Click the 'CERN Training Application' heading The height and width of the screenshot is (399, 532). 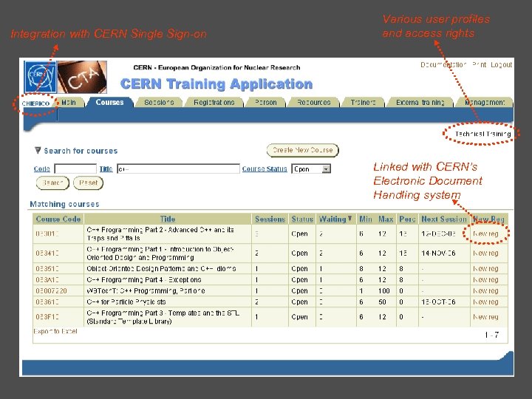(x=216, y=83)
